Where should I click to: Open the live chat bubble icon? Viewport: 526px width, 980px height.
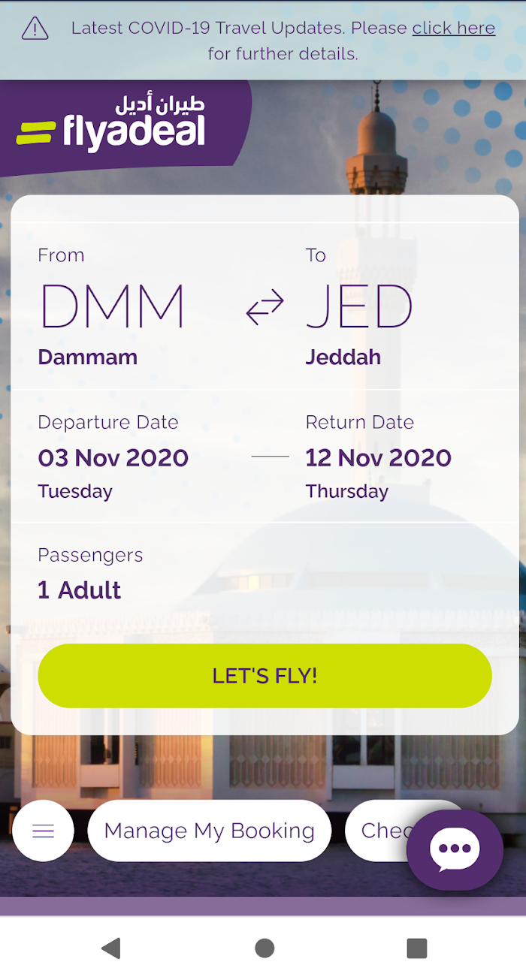pos(455,850)
